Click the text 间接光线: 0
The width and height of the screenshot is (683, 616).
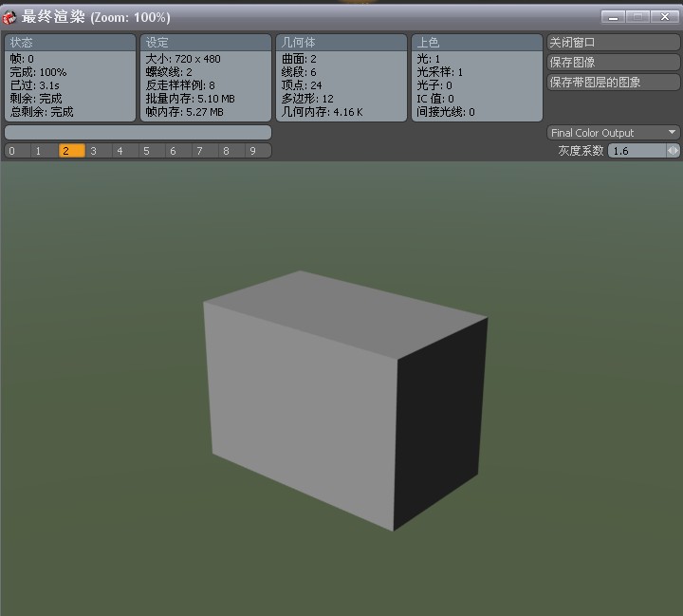[x=446, y=112]
